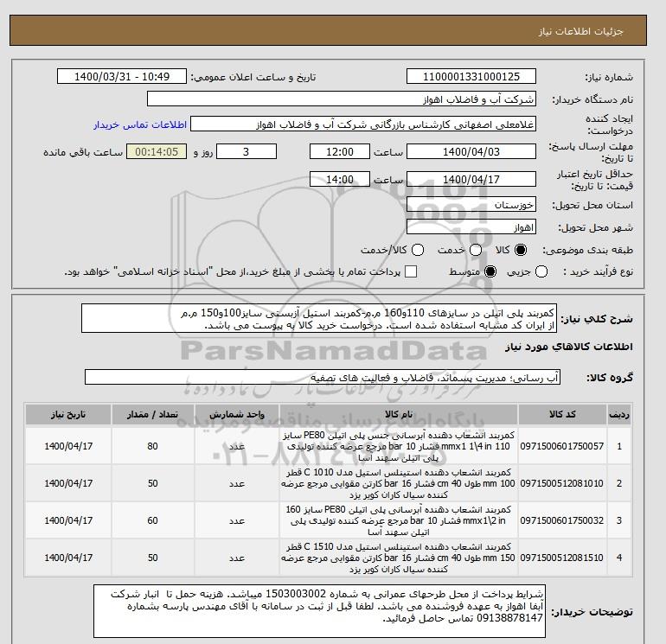Toggle the اسناد خزانه اسلامی payment checkbox
Viewport: 666px width, 644px height.
411,271
